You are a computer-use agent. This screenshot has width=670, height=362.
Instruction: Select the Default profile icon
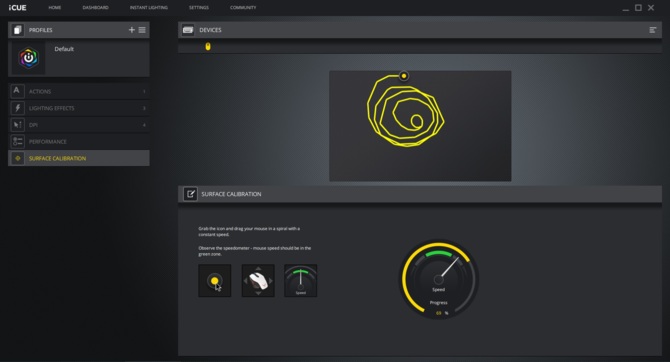29,58
